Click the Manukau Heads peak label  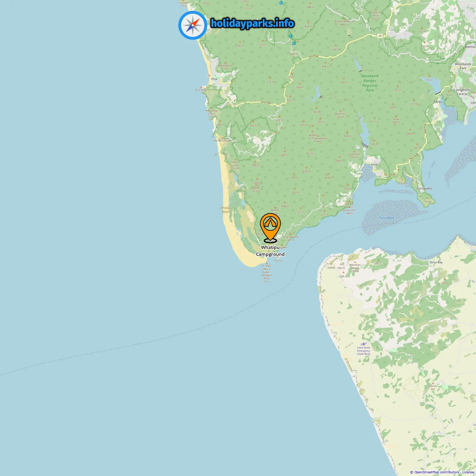[x=355, y=266]
